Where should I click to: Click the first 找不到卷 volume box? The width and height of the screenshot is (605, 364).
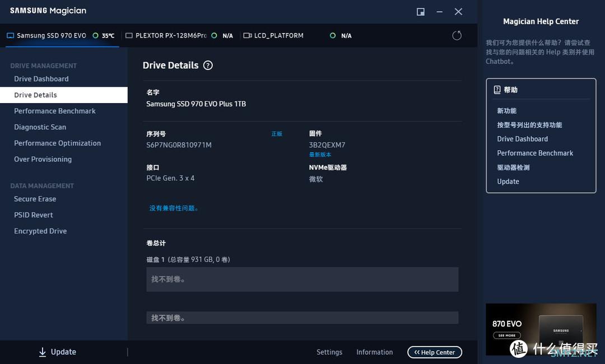[x=302, y=279]
